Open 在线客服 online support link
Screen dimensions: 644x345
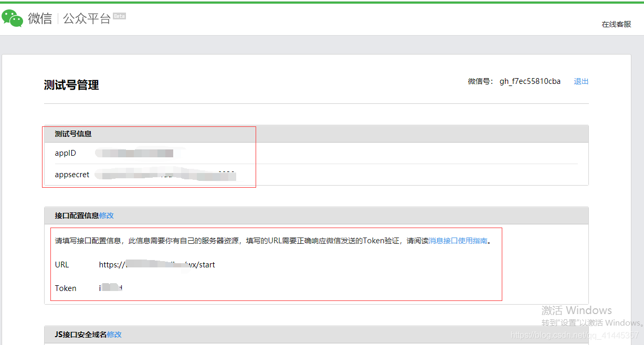(616, 24)
